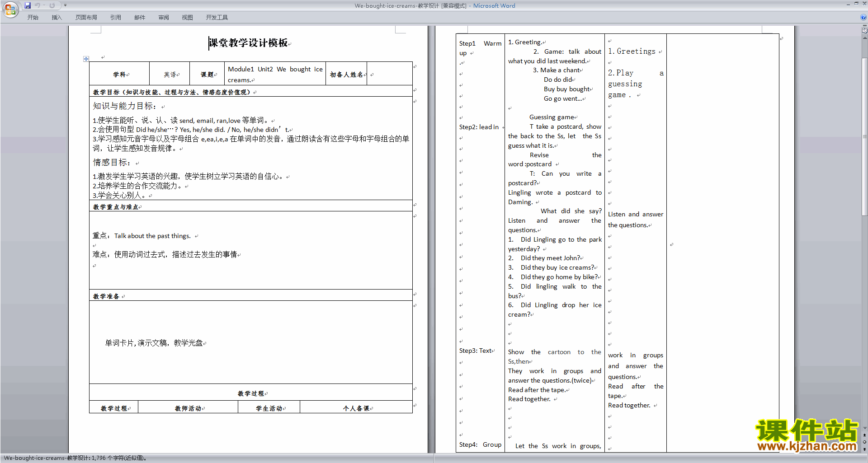Click the 单词卡片,演示文稿 line
The image size is (868, 463).
(x=154, y=343)
